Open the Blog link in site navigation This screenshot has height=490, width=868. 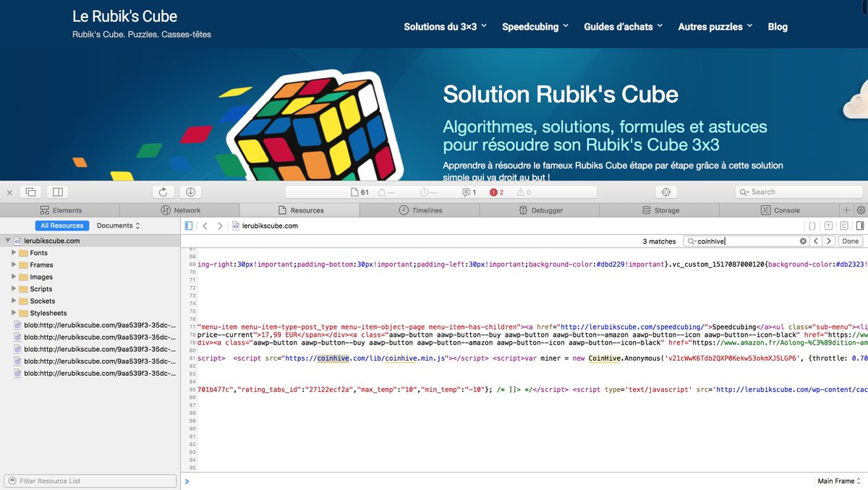tap(778, 27)
